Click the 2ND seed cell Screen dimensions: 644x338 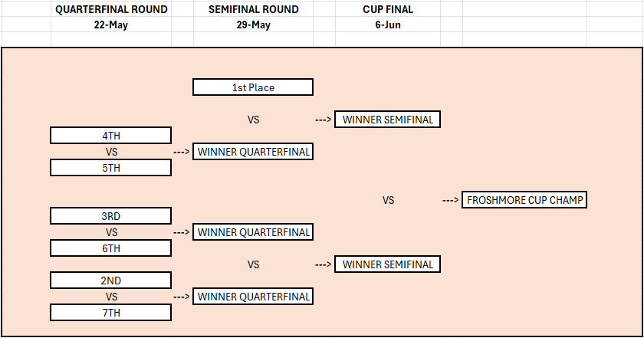tap(110, 281)
